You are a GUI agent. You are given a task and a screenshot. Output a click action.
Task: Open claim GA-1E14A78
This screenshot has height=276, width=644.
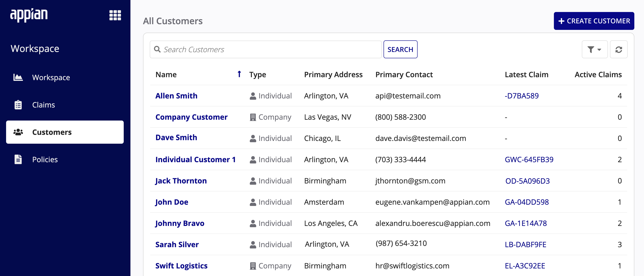click(526, 223)
